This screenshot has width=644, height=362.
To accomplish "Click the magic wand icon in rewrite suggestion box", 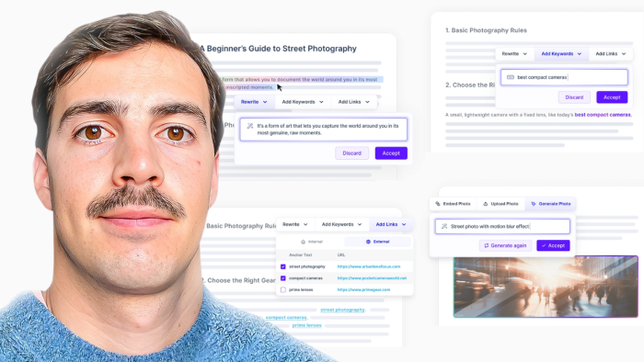I will pyautogui.click(x=249, y=126).
